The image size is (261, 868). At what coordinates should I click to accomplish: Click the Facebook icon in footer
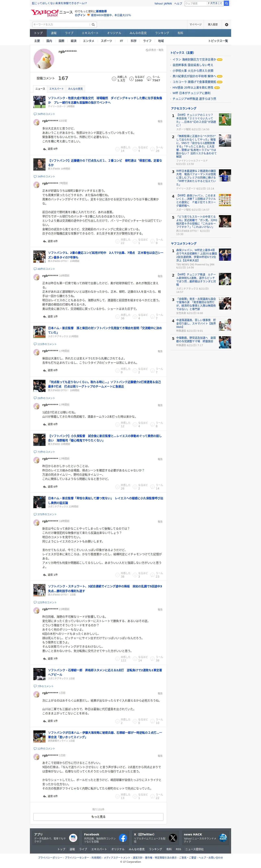click(x=123, y=838)
